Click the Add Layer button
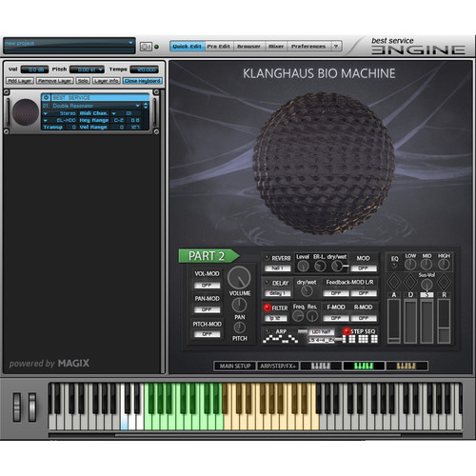The height and width of the screenshot is (476, 476). click(20, 81)
